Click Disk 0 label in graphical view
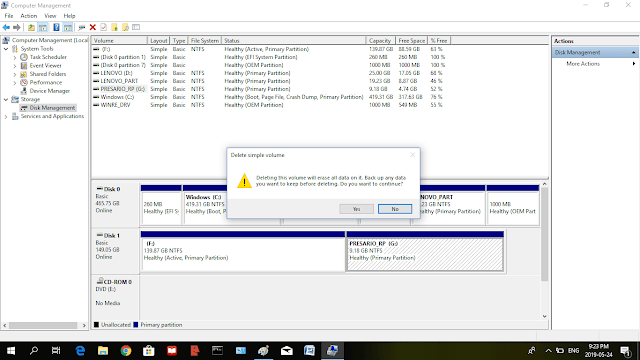Viewport: 640px width, 360px height. tap(112, 189)
